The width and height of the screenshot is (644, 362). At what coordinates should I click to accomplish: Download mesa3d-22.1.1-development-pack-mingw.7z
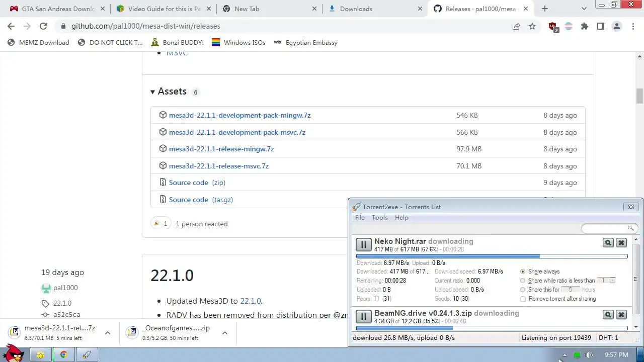click(x=240, y=115)
